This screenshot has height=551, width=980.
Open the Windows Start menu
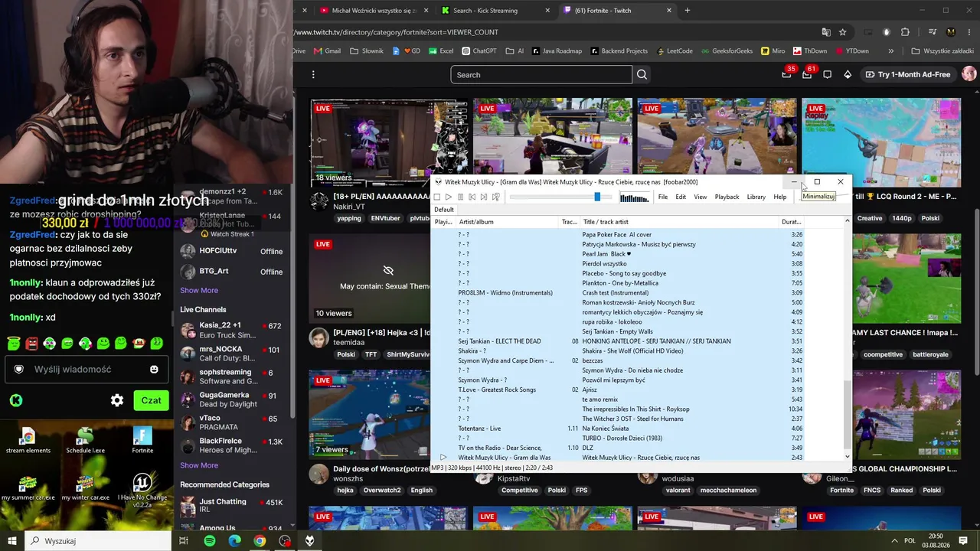point(12,541)
